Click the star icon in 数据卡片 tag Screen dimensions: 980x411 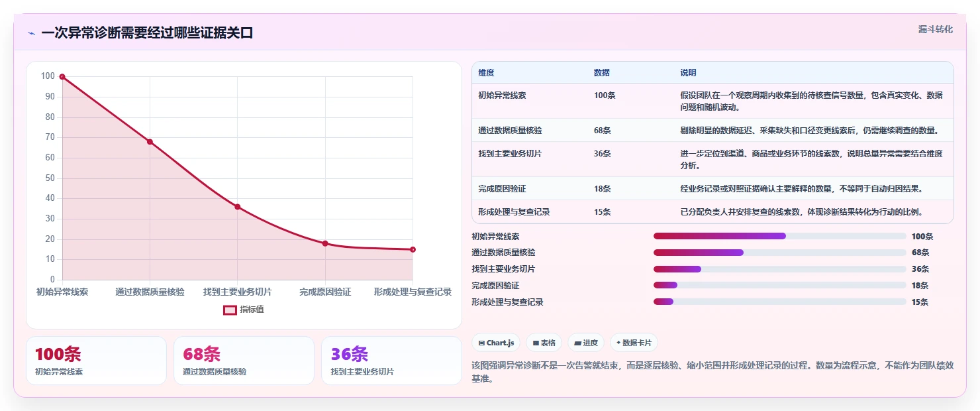(x=618, y=343)
